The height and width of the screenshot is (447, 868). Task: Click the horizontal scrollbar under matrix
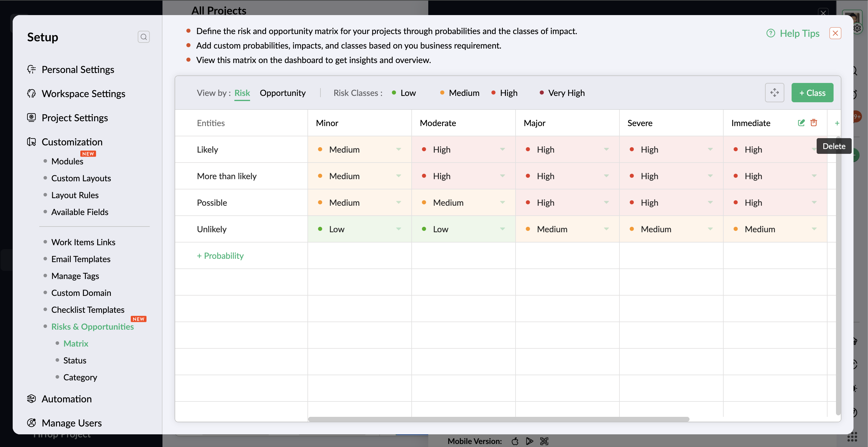tap(498, 419)
